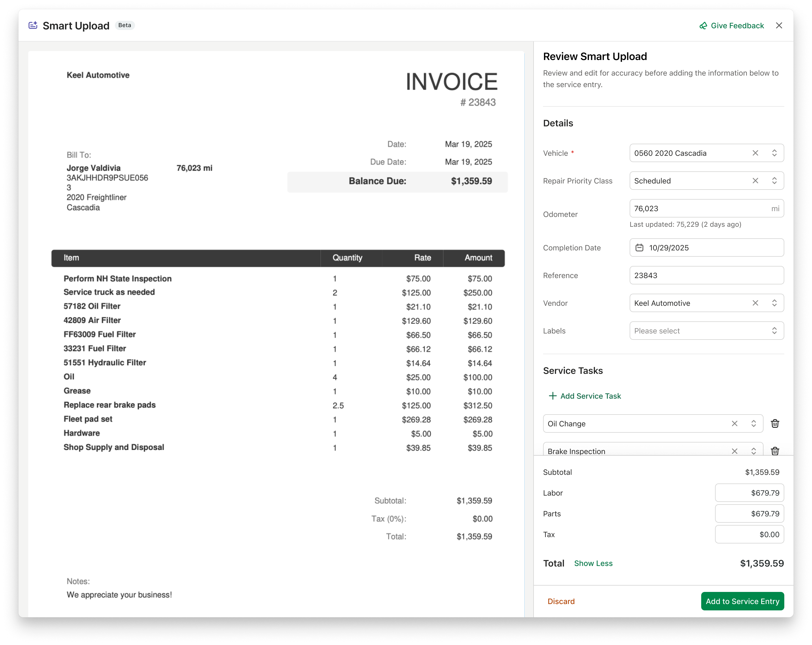The height and width of the screenshot is (645, 812).
Task: Expand the Brake Inspection task dropdown
Action: (x=754, y=451)
